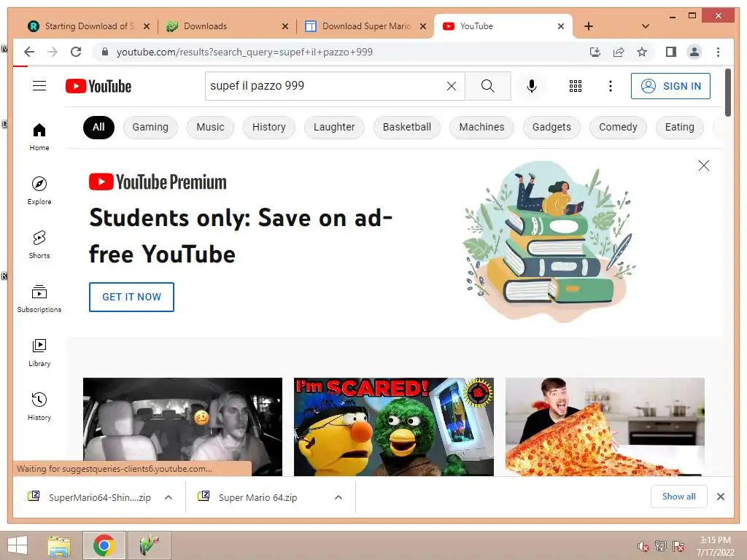Open the night car video thumbnail
The width and height of the screenshot is (747, 560).
[x=182, y=427]
